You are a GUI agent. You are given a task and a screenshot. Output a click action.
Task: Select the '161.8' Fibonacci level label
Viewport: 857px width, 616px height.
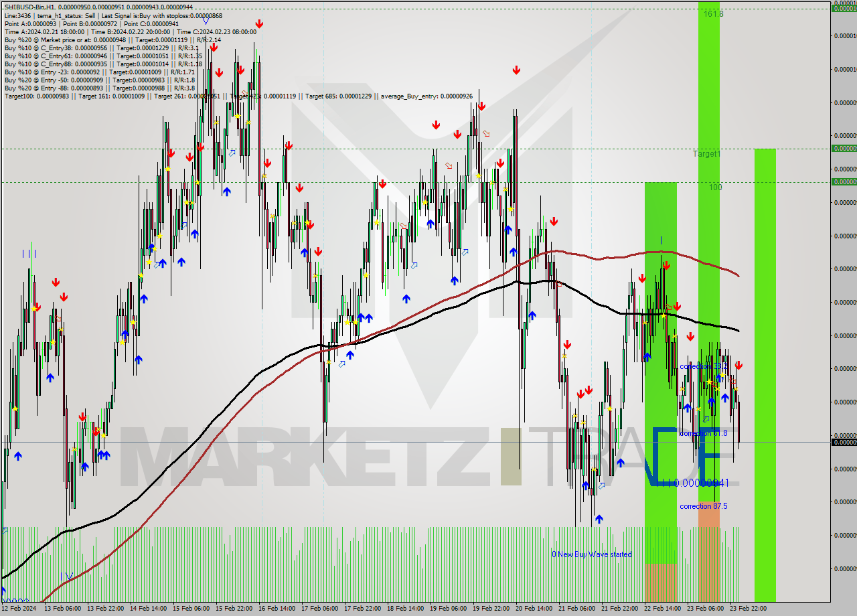pos(713,13)
